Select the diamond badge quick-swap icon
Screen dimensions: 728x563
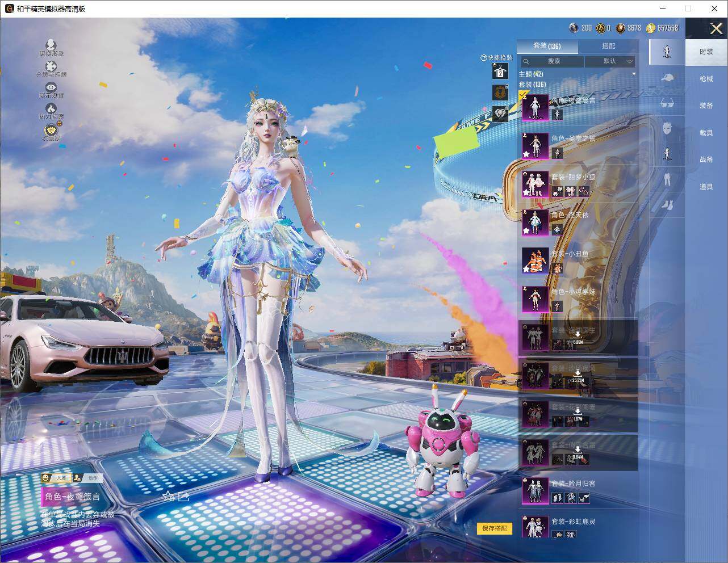pos(500,114)
